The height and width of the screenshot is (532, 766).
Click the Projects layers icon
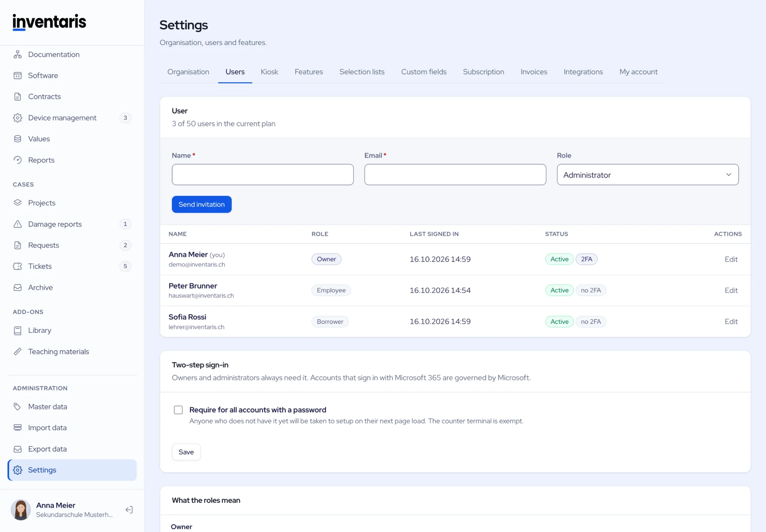18,203
